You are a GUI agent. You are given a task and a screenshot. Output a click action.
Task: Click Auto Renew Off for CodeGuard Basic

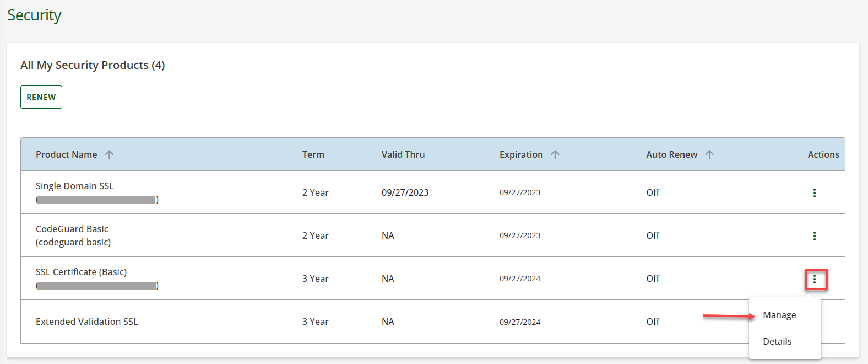tap(653, 235)
